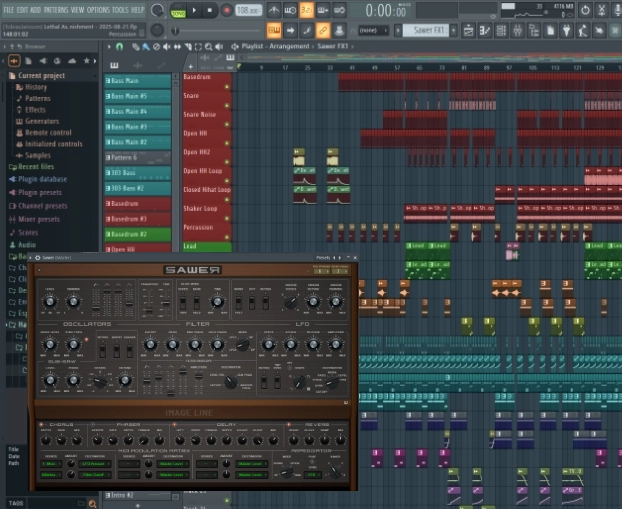Toggle the playlist magnet snap icon

pos(119,47)
